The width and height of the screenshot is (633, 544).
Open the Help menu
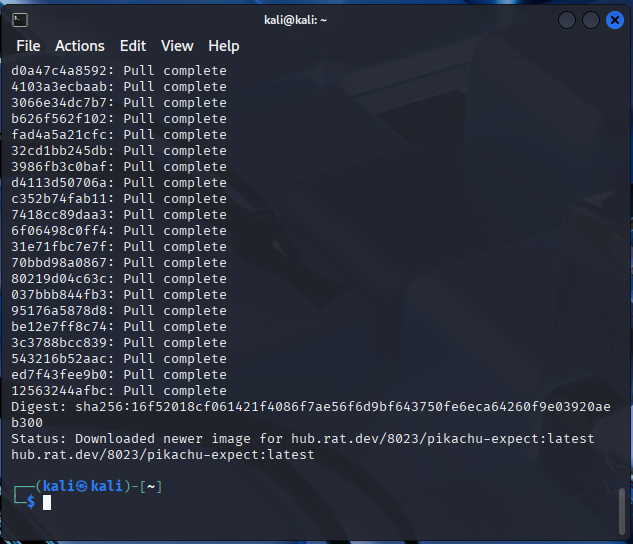pyautogui.click(x=223, y=46)
